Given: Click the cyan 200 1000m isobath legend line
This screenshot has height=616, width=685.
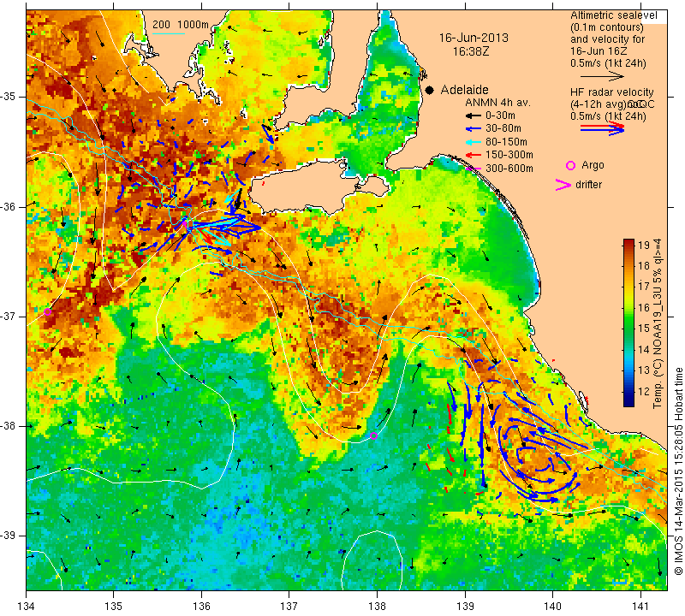Looking at the screenshot, I should (168, 33).
